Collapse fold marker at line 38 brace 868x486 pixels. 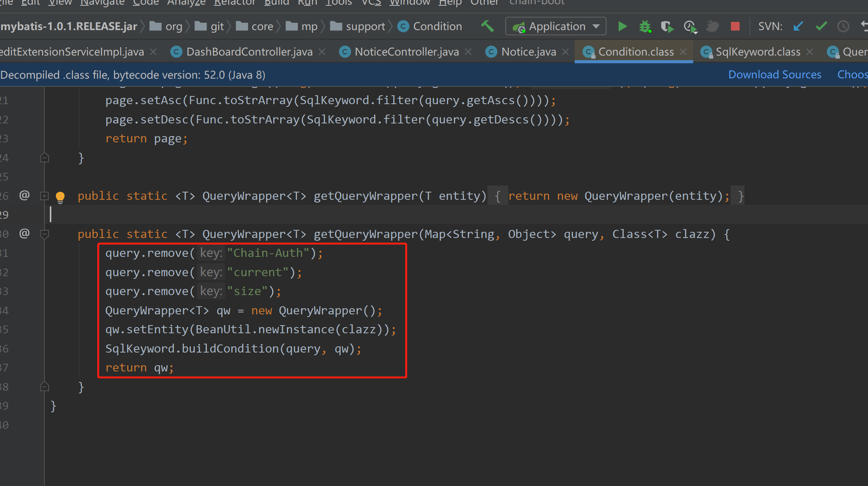pos(44,386)
